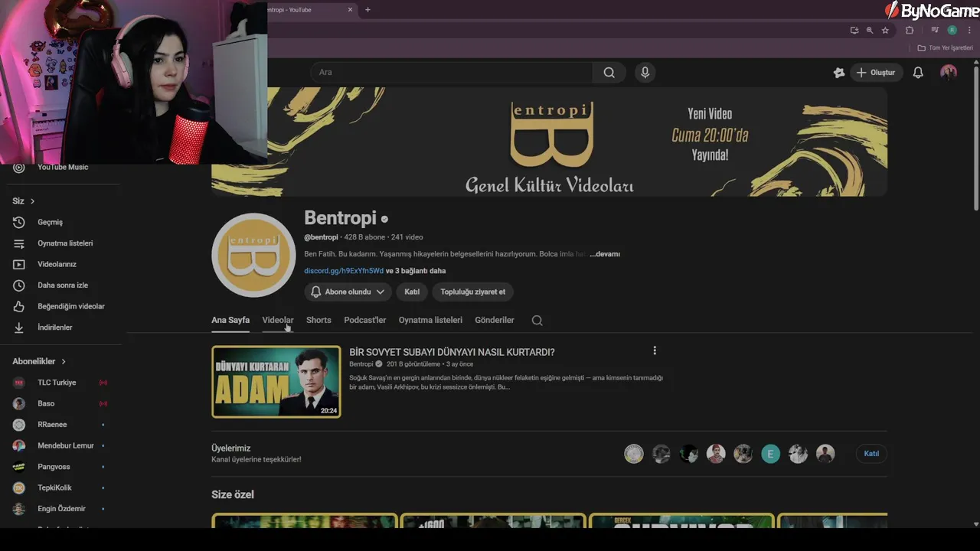The image size is (980, 551).
Task: Open the Chrome zoom magnifier icon
Action: click(x=870, y=31)
